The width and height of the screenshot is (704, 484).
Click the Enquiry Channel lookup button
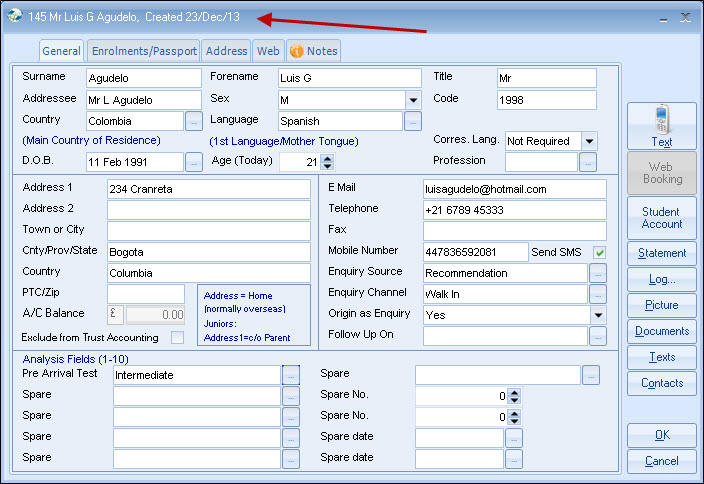point(598,294)
